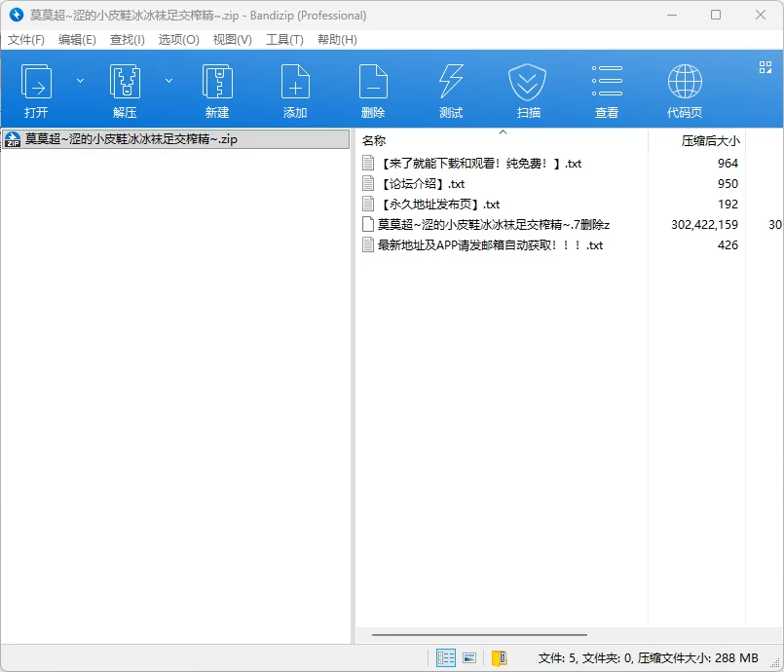Viewport: 784px width, 672px height.
Task: Open the 查找(I) menu
Action: (128, 40)
